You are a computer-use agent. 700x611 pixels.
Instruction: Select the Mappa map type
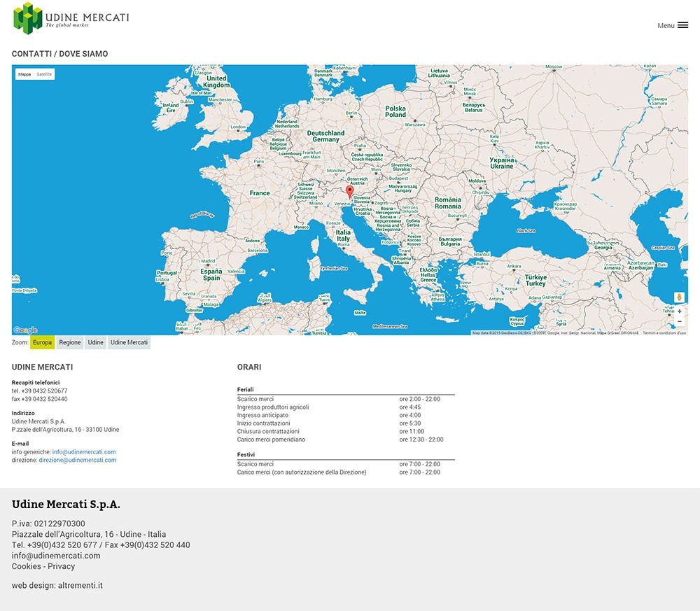(24, 74)
